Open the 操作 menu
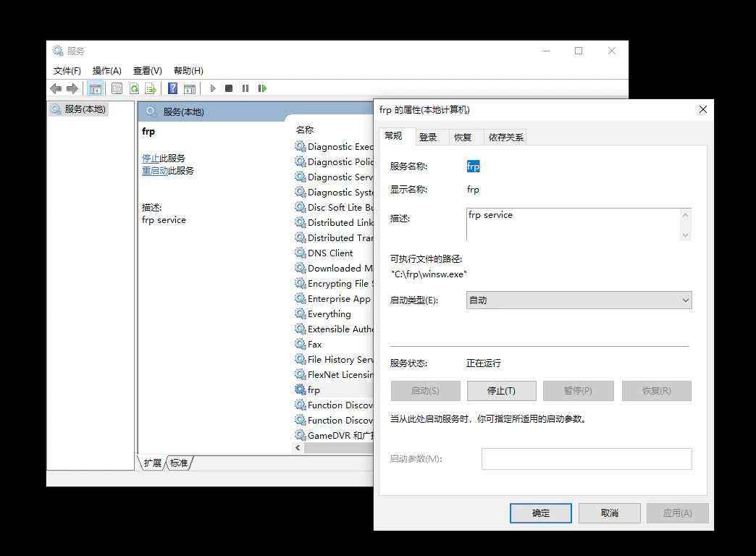The height and width of the screenshot is (556, 756). click(x=107, y=70)
